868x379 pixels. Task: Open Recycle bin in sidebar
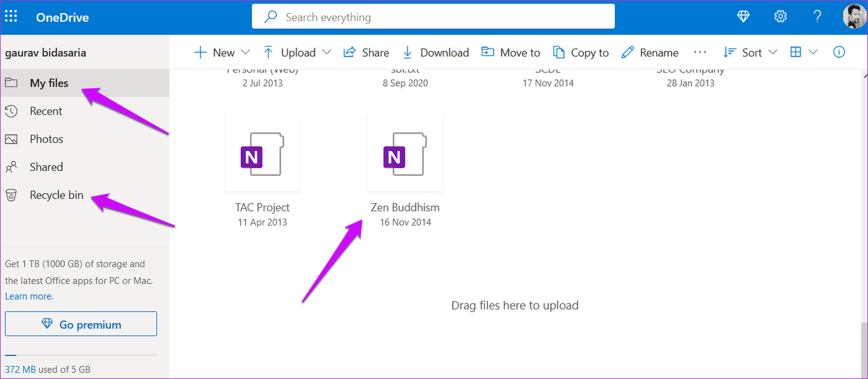[84, 195]
